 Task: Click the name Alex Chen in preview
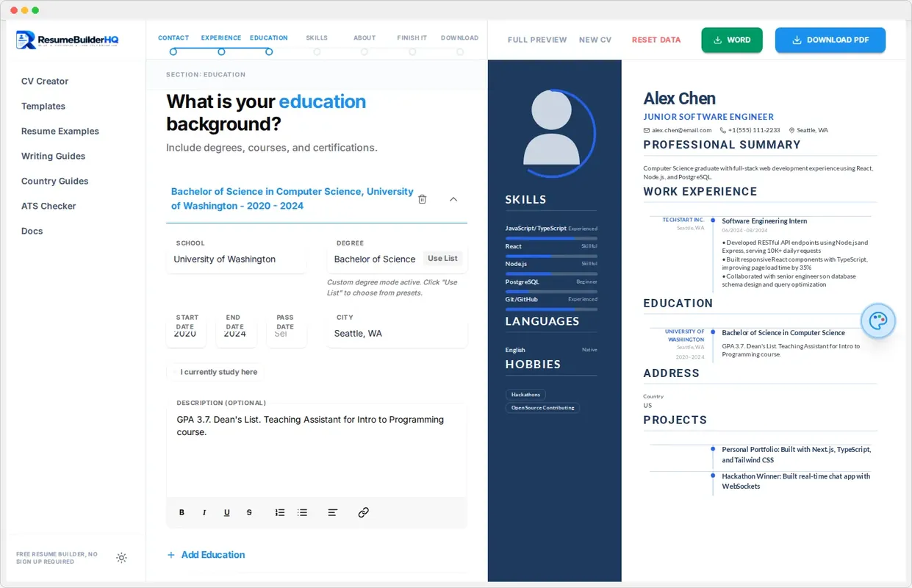679,98
